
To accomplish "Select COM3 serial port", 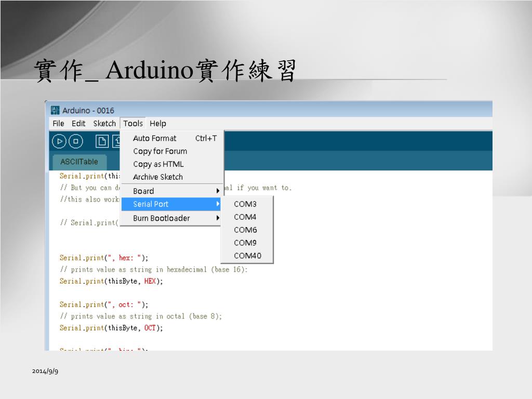I will pyautogui.click(x=247, y=204).
